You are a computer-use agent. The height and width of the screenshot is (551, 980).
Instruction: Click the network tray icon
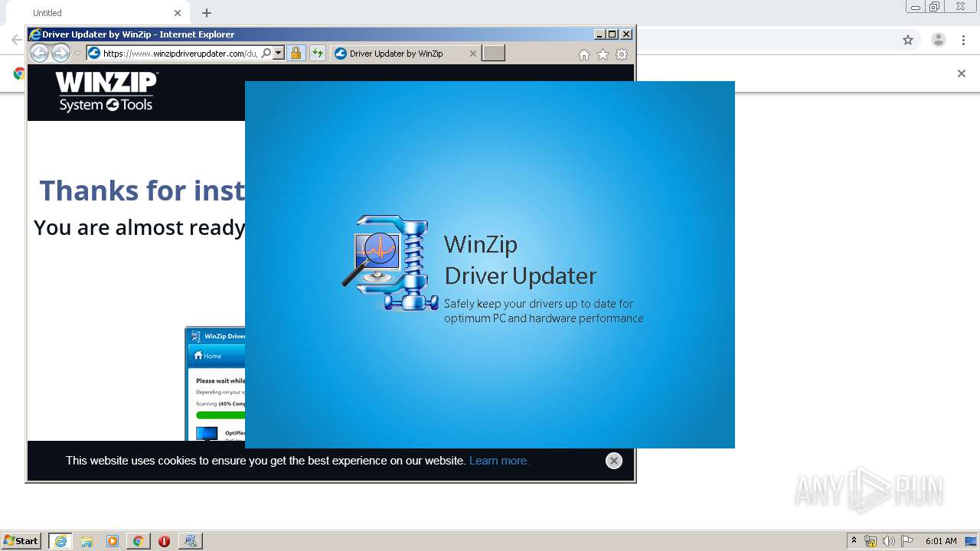click(x=871, y=541)
